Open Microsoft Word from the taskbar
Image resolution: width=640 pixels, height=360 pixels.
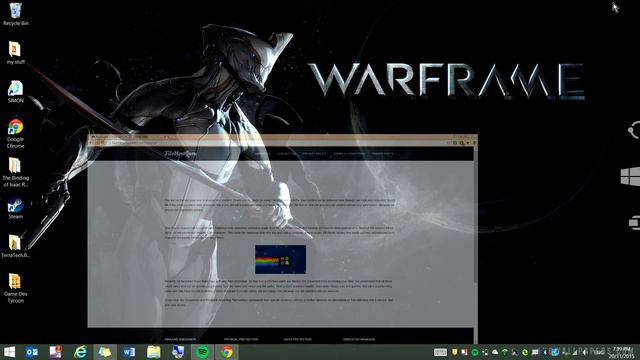[129, 352]
